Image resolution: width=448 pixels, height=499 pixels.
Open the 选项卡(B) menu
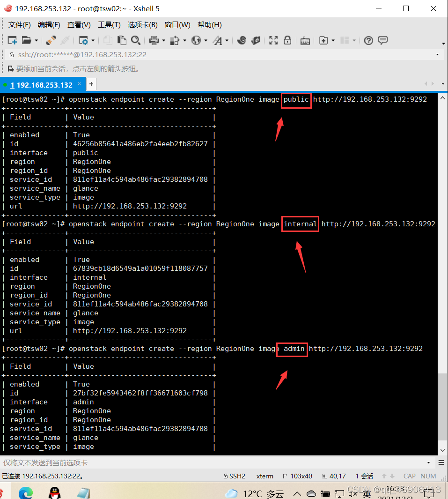(142, 25)
